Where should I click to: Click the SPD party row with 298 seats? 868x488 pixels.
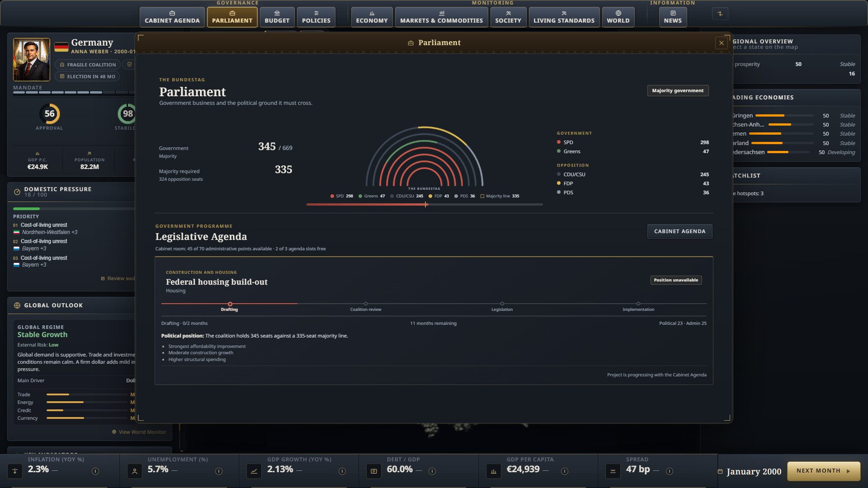[633, 142]
